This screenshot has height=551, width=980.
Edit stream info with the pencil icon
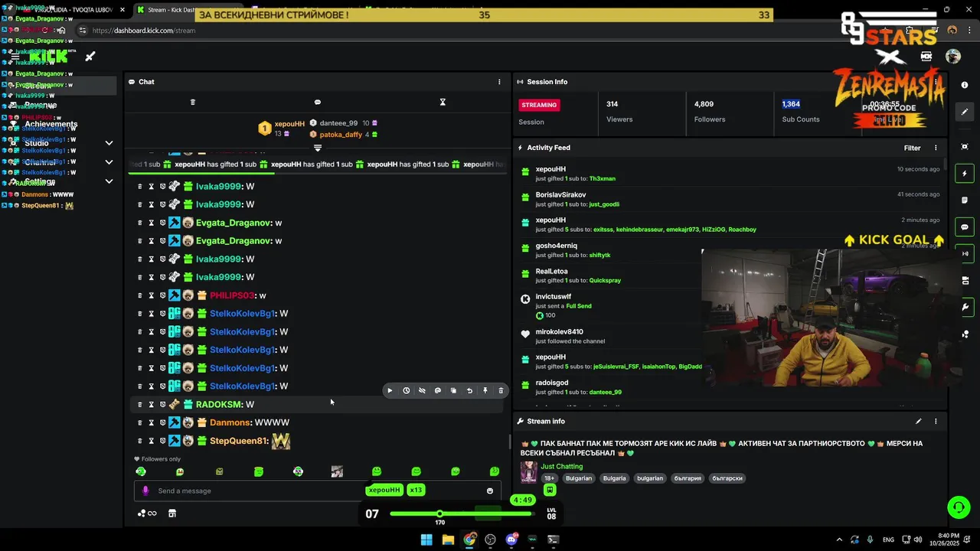pos(918,421)
